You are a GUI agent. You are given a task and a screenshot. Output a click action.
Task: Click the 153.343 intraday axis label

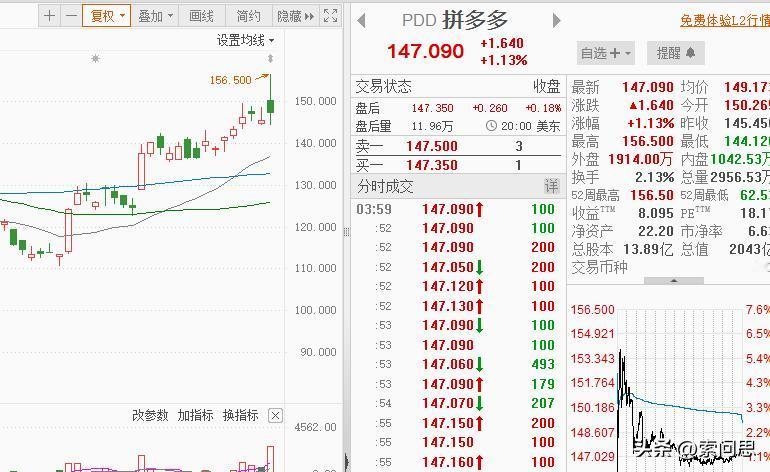pyautogui.click(x=592, y=359)
